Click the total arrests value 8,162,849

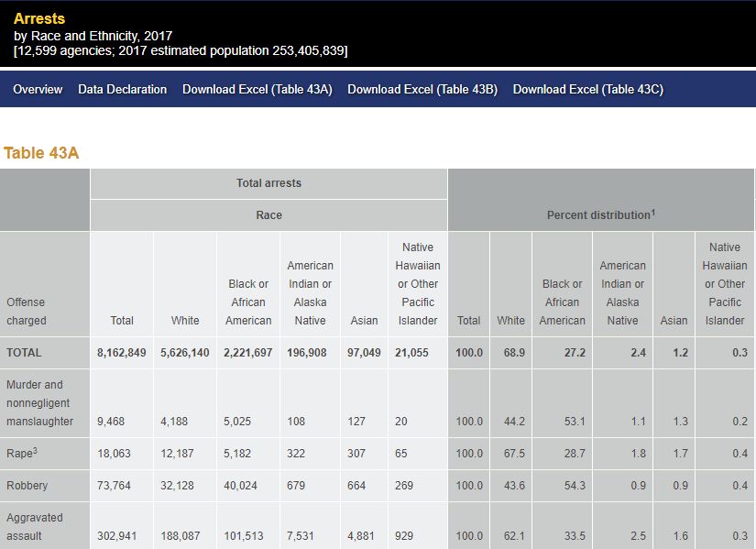(x=121, y=353)
